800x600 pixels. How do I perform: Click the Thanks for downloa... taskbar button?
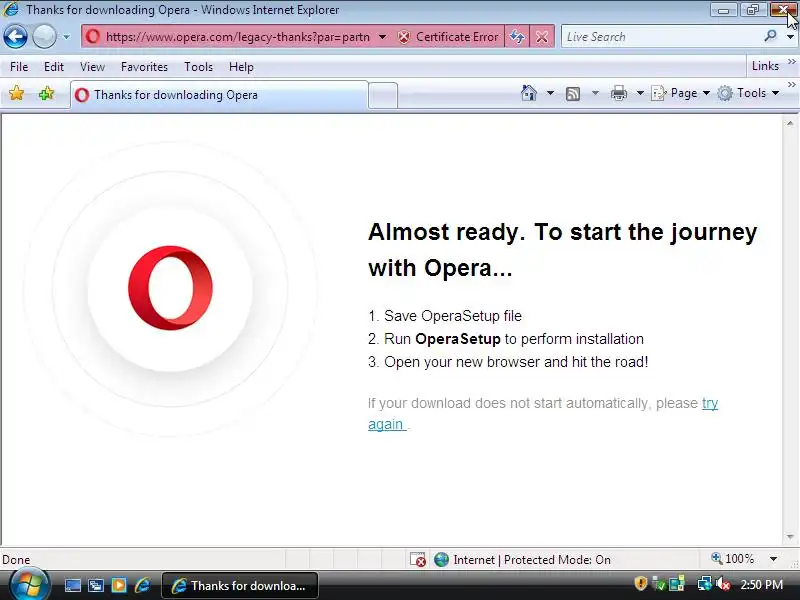pos(240,586)
